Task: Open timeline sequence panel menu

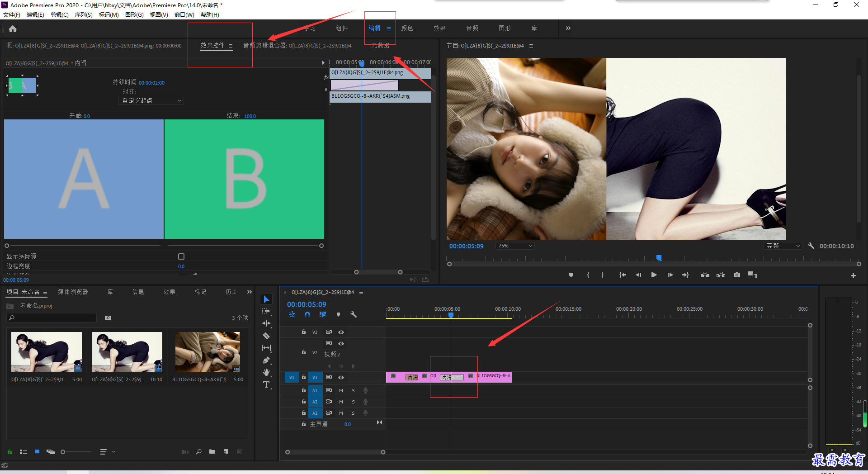Action: (x=361, y=292)
